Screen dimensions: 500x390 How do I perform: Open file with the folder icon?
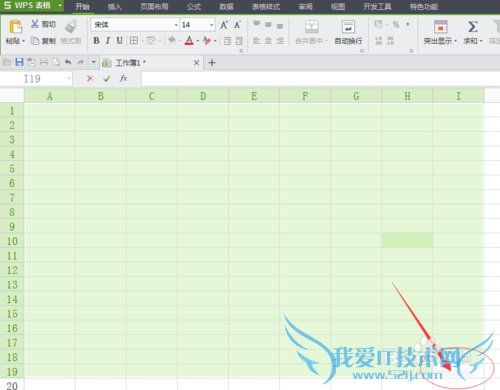7,62
